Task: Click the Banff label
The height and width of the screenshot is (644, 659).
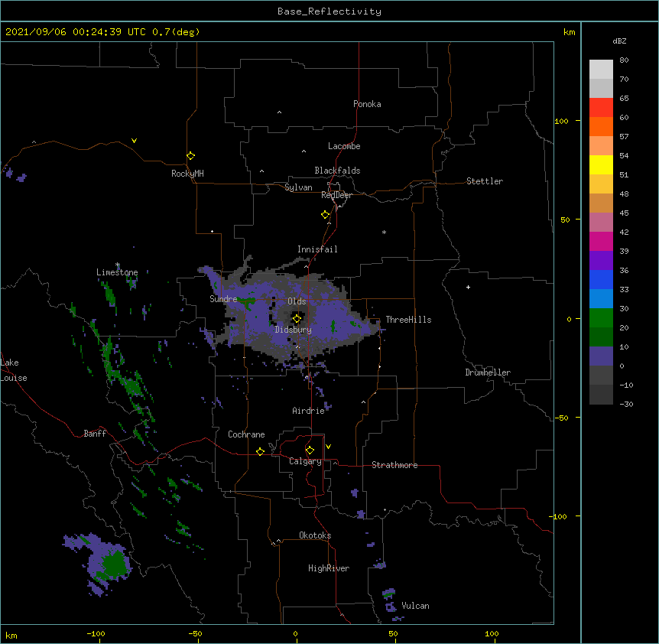Action: (95, 434)
